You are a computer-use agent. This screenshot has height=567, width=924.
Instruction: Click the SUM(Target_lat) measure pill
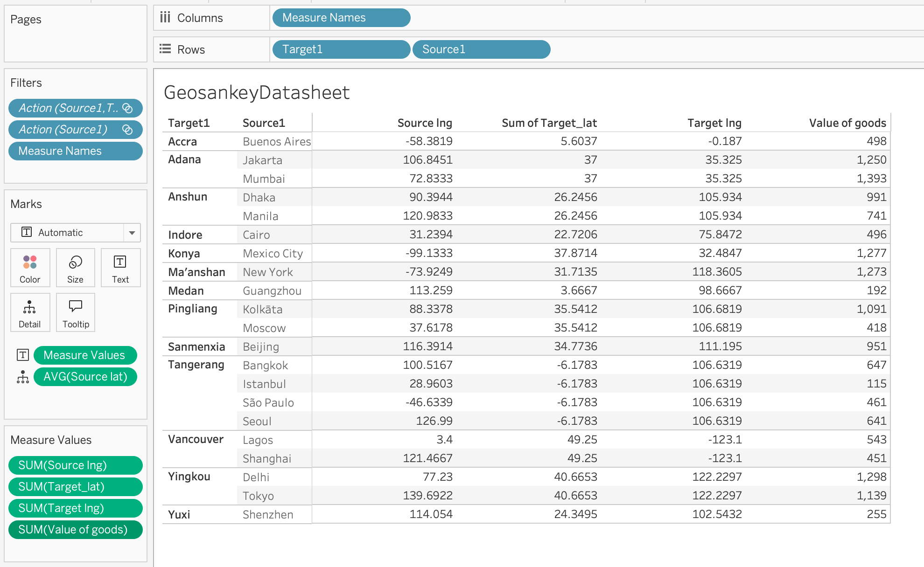(x=75, y=487)
